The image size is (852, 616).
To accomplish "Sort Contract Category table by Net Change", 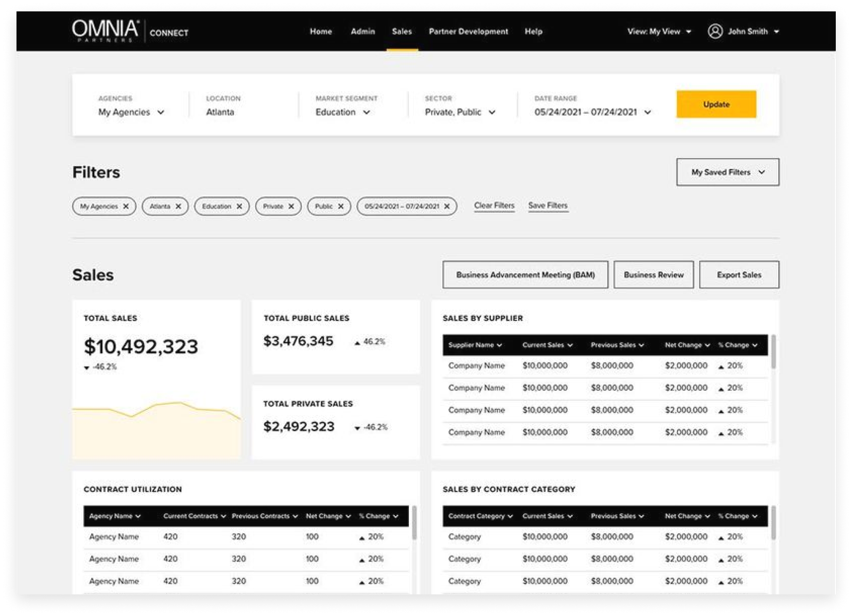I will [x=687, y=516].
